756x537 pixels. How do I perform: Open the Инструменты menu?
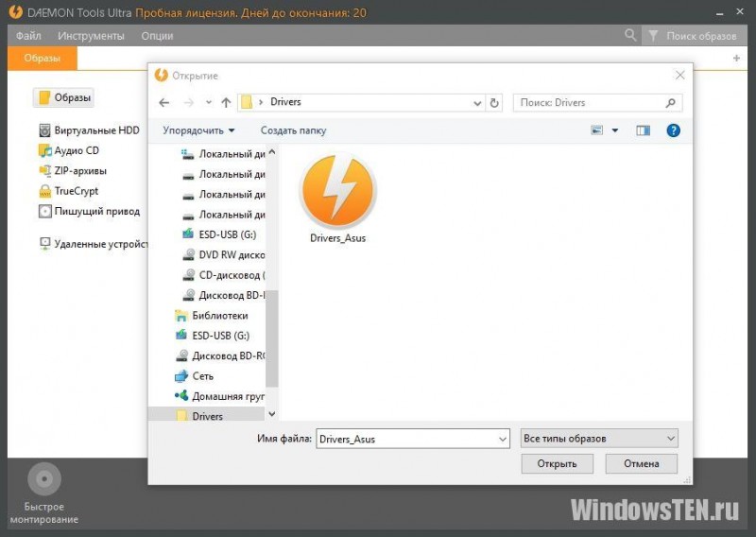pos(91,36)
